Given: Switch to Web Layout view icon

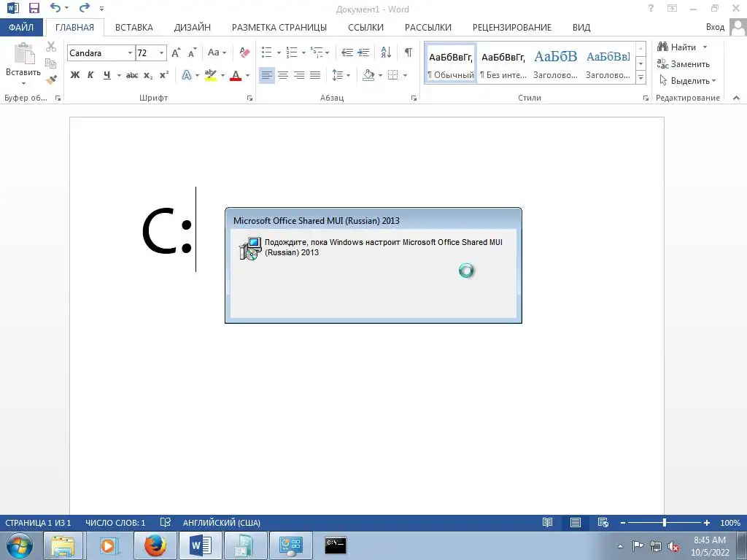Looking at the screenshot, I should click(x=603, y=523).
